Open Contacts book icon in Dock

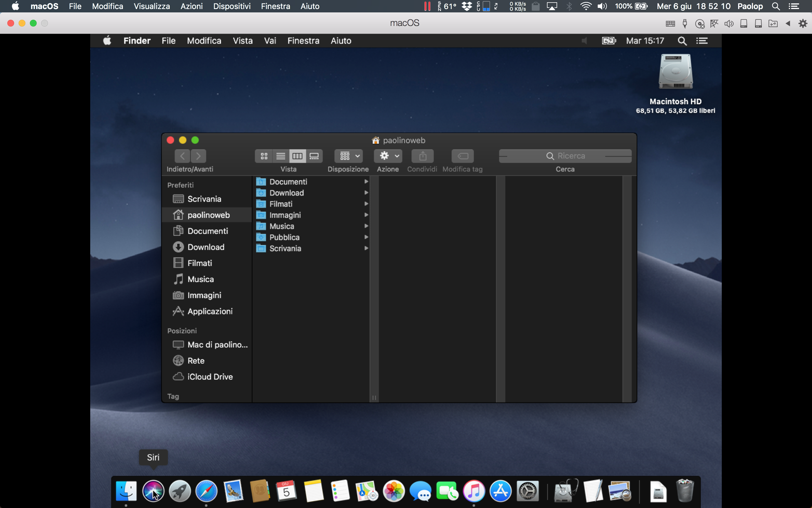(260, 491)
